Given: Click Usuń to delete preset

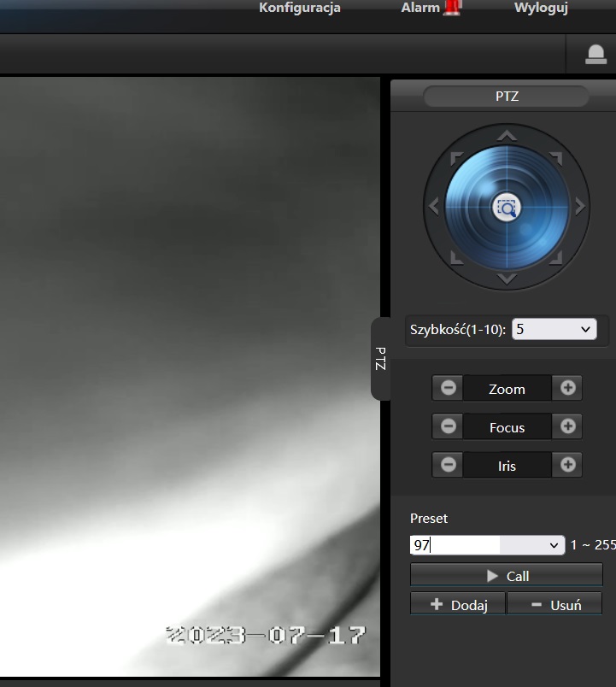Looking at the screenshot, I should tap(554, 605).
